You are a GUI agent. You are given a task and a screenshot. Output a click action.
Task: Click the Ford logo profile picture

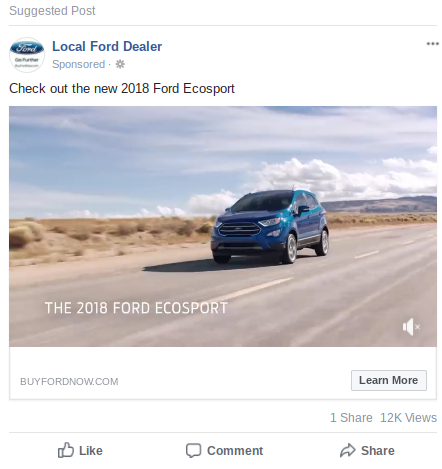(27, 55)
